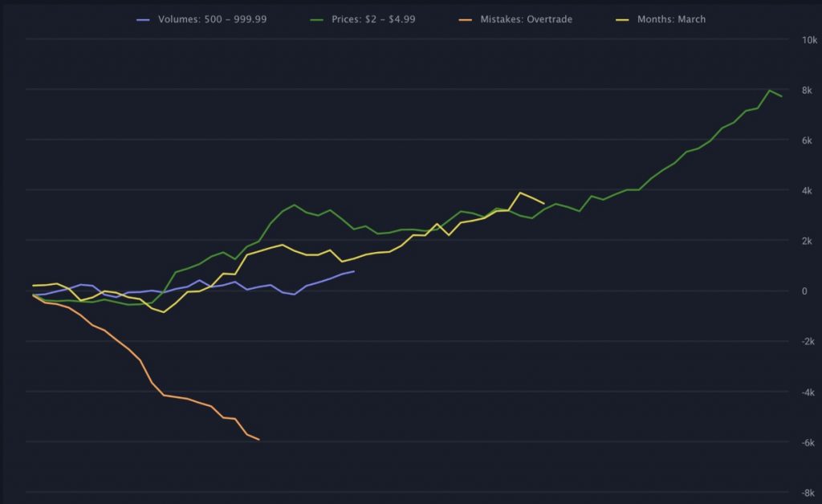Image resolution: width=822 pixels, height=504 pixels.
Task: Click the yellow Months legend line marker
Action: [622, 20]
